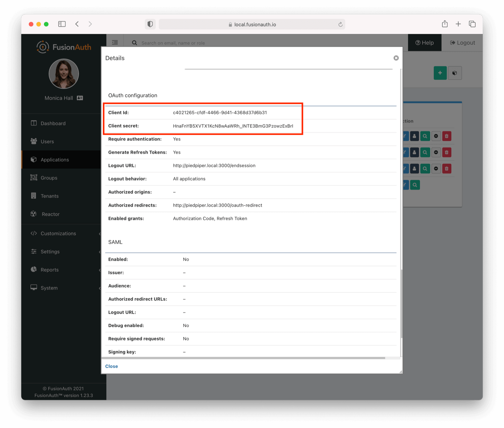Screen dimensions: 504x428
Task: Click the third row's minus deactivate icon
Action: 436,169
